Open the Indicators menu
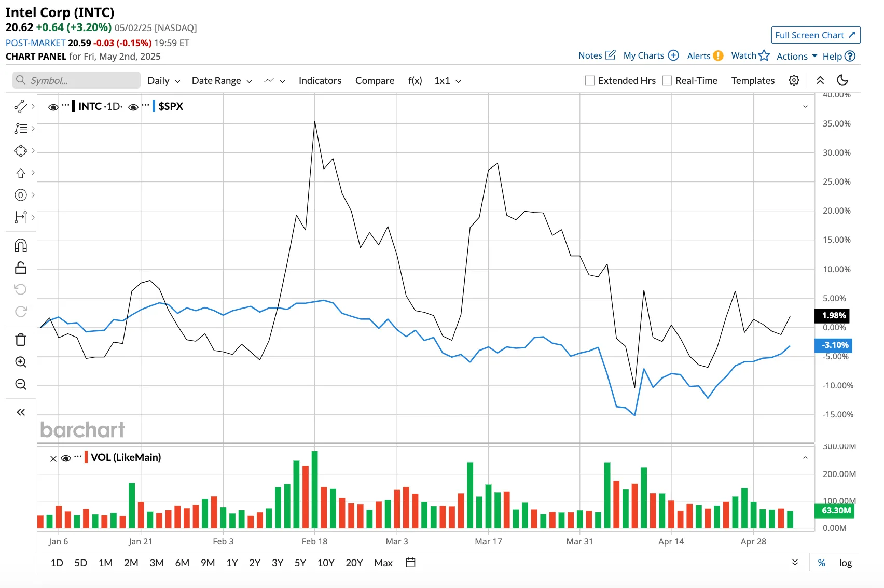Viewport: 884px width, 588px height. click(x=320, y=80)
